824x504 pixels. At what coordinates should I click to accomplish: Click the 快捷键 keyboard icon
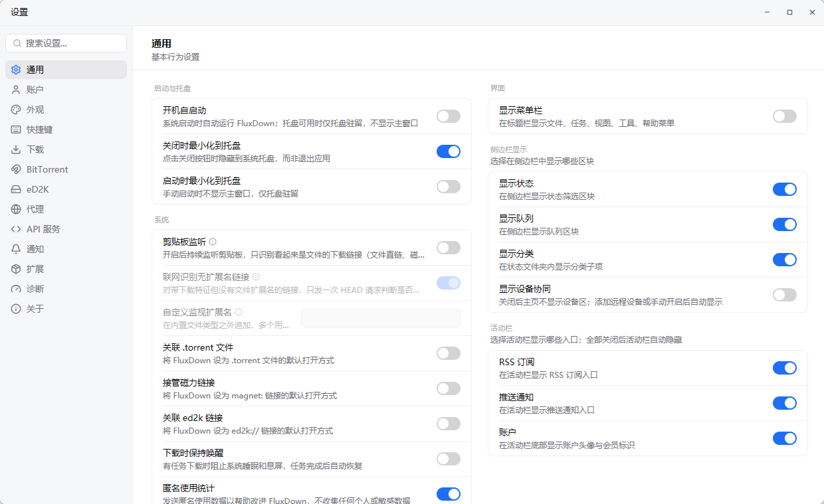click(16, 129)
